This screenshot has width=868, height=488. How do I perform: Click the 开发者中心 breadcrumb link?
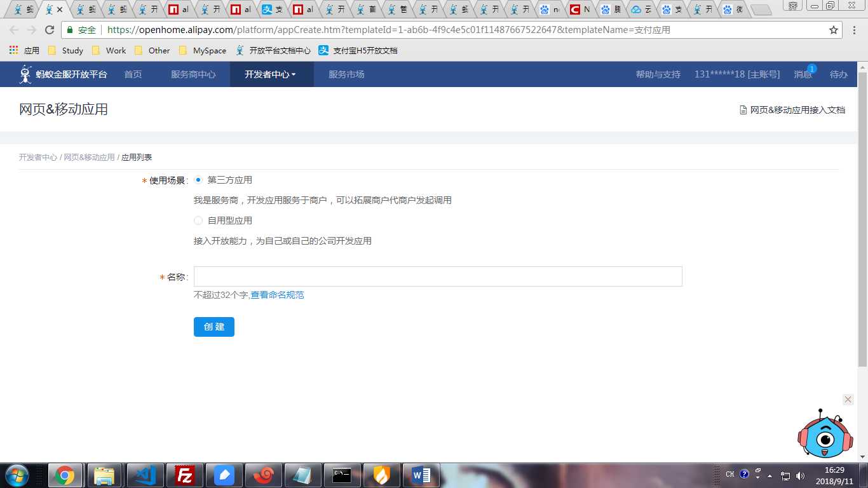click(38, 157)
